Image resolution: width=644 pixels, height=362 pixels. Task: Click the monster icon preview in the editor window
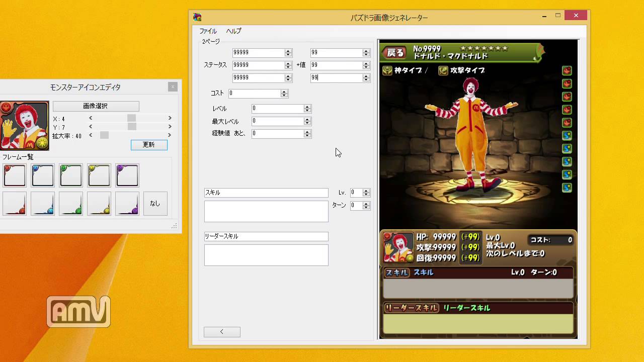[24, 125]
